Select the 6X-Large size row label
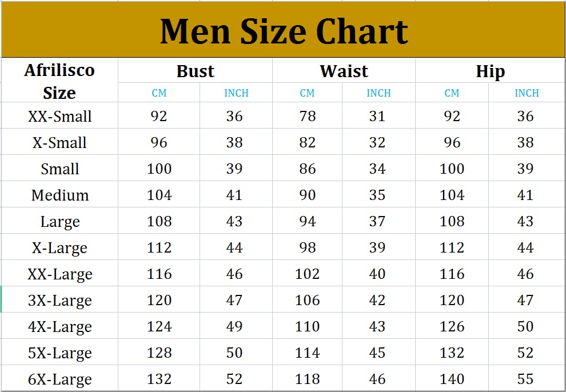The width and height of the screenshot is (566, 392). [x=59, y=379]
